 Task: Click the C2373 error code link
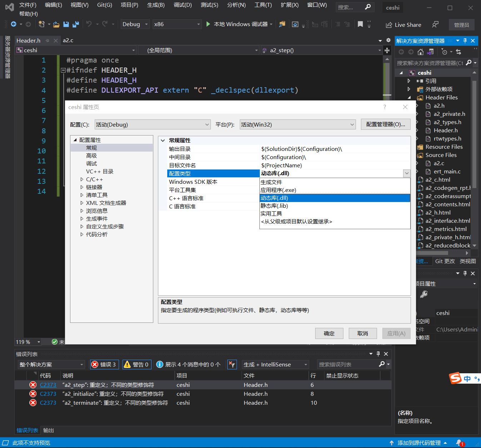pos(48,385)
